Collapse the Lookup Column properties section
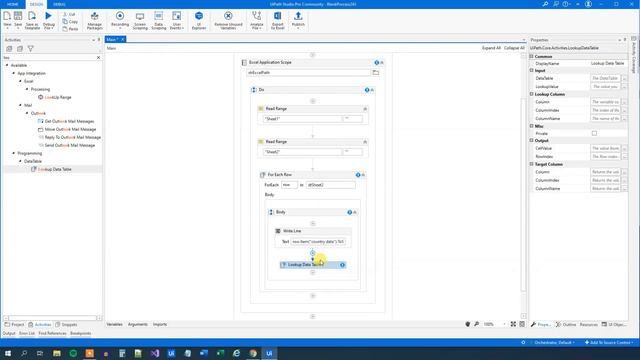This screenshot has width=640, height=360. pos(531,94)
